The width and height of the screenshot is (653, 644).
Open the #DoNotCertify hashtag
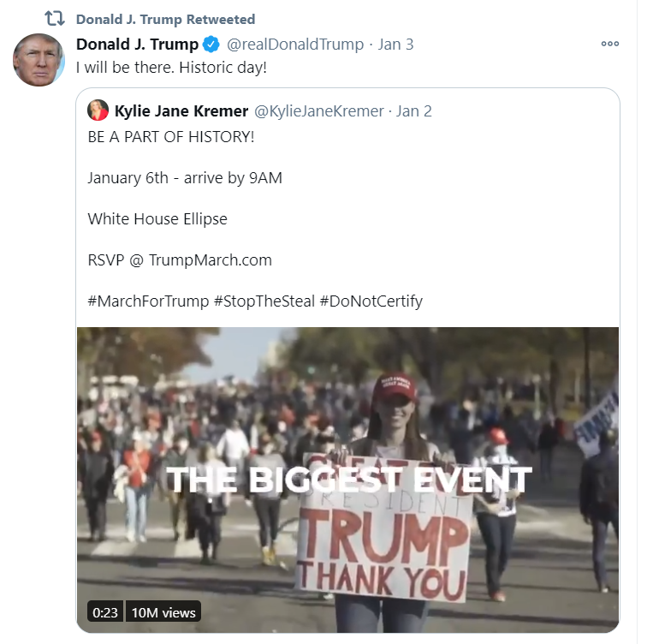[x=371, y=301]
